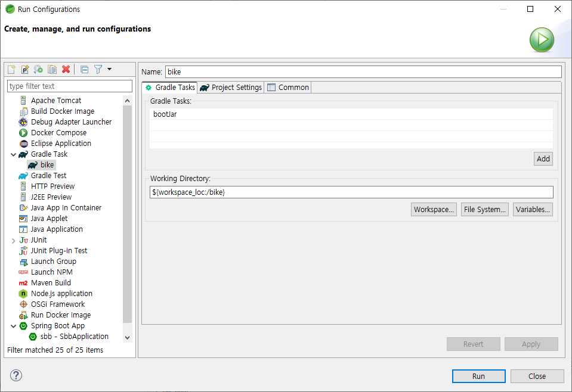Viewport: 572px width, 392px height.
Task: Click the tree scrollbar down arrow
Action: click(x=127, y=338)
